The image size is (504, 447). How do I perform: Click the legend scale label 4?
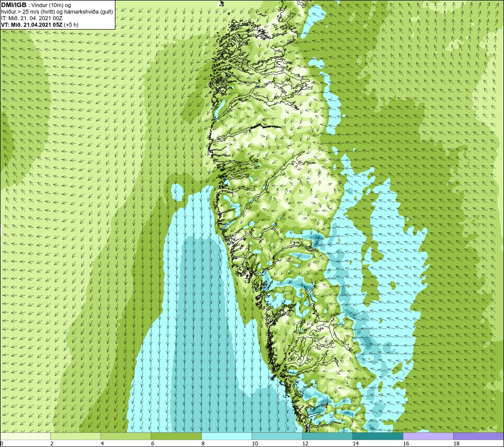102,444
